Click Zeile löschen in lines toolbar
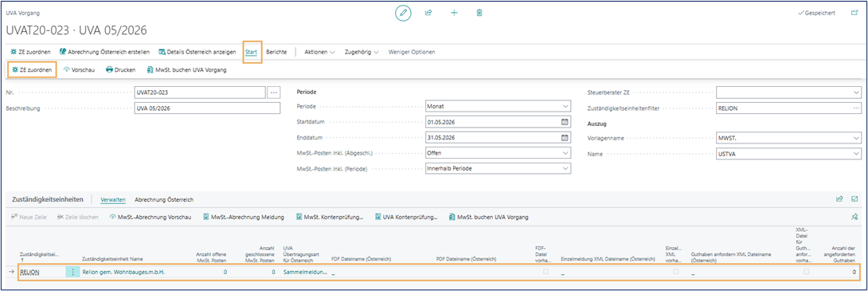The height and width of the screenshot is (291, 868). coord(78,218)
